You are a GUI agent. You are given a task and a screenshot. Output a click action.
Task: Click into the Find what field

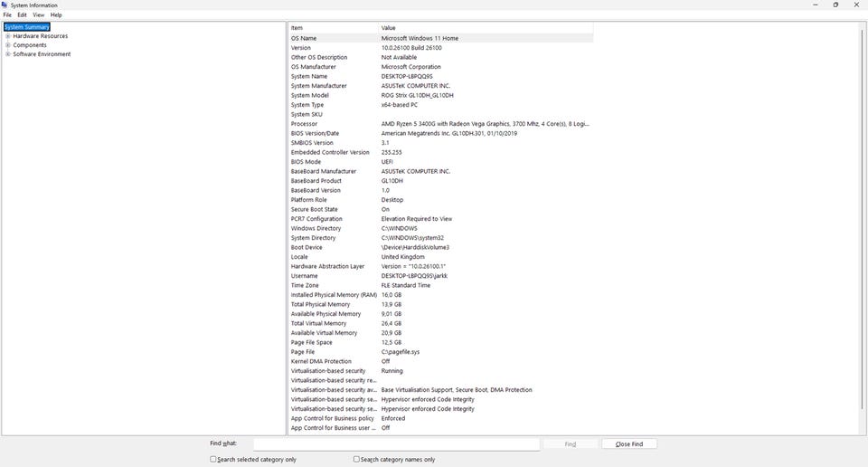pyautogui.click(x=396, y=443)
